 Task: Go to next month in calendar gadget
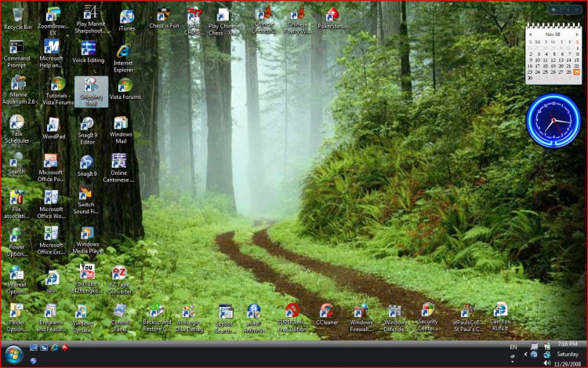pos(577,35)
